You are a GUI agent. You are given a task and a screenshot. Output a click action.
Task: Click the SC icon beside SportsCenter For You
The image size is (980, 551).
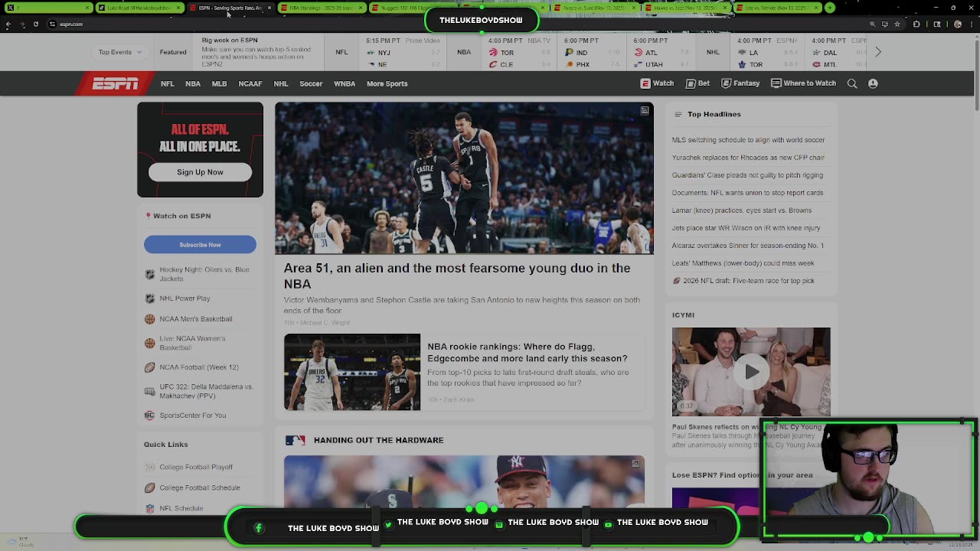click(149, 416)
